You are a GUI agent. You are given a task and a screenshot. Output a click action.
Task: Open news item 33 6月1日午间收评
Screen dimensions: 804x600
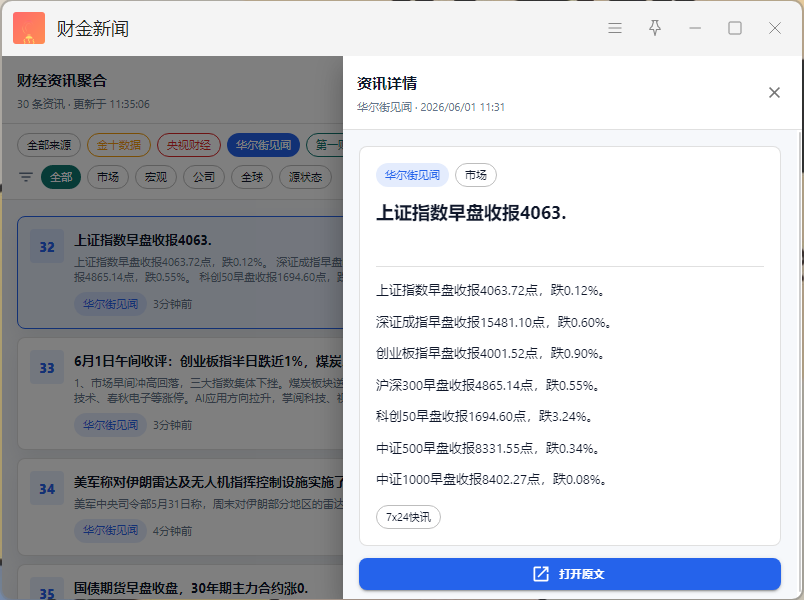click(180, 393)
